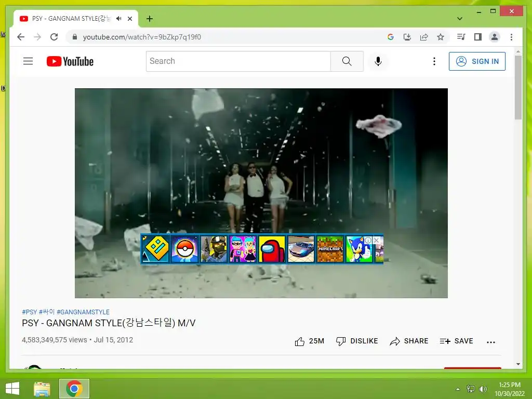
Task: Open the #PSY hashtag link
Action: 29,312
